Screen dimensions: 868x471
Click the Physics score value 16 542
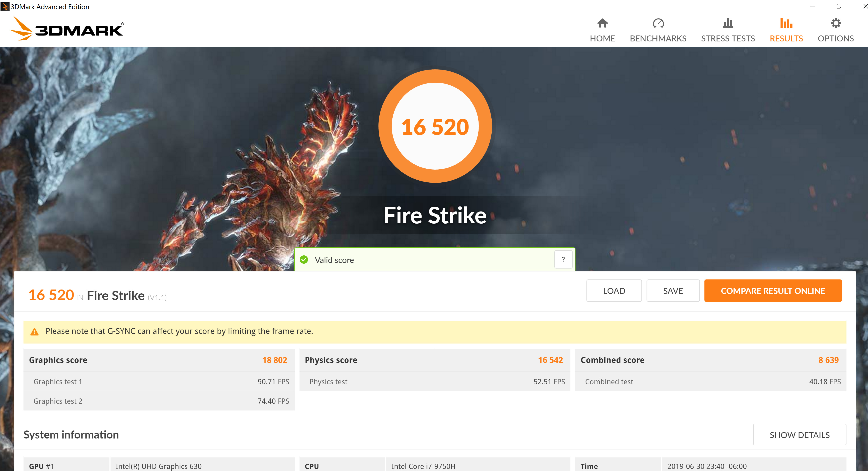point(550,360)
